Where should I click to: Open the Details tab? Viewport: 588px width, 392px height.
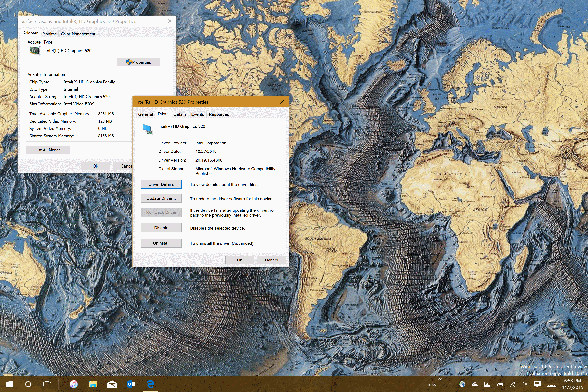point(180,114)
